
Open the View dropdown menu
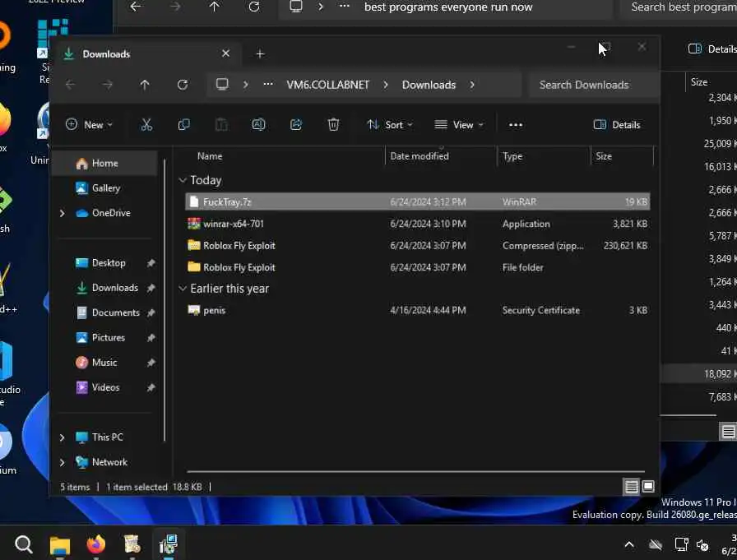point(459,125)
